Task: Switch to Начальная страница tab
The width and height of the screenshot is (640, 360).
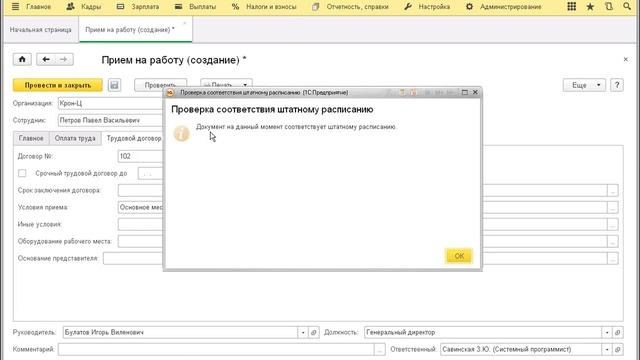Action: click(40, 30)
